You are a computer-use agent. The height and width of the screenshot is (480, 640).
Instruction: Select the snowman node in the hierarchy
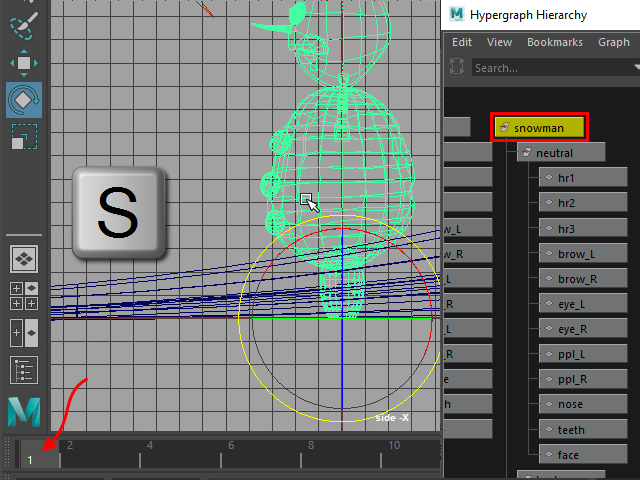click(539, 128)
